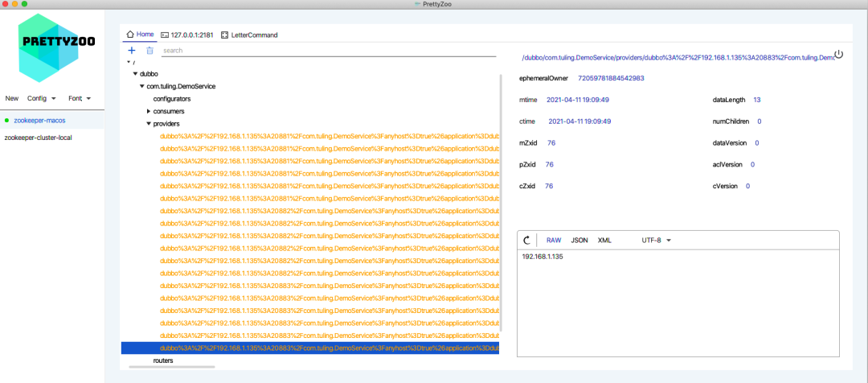Click the power disconnect icon
The height and width of the screenshot is (383, 868).
pyautogui.click(x=838, y=54)
